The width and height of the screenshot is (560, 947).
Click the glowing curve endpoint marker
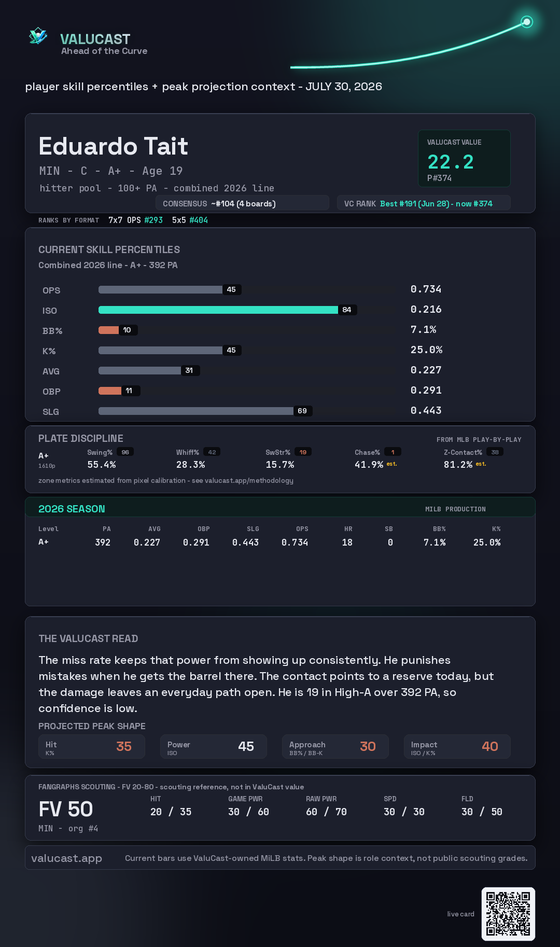pyautogui.click(x=527, y=22)
